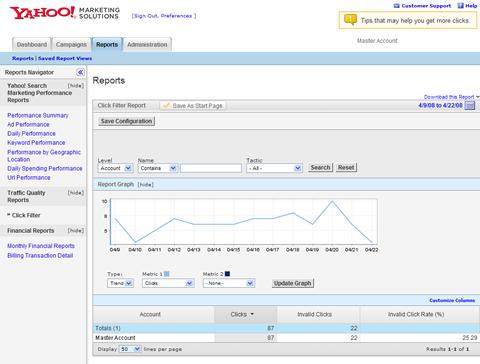Collapse the Reports Navigator panel icon
This screenshot has width=480, height=364.
coord(80,72)
